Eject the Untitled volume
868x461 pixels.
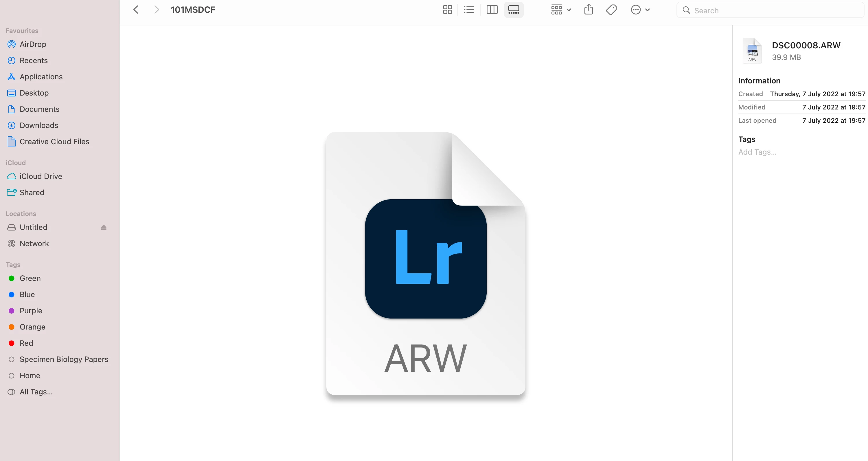(x=104, y=227)
